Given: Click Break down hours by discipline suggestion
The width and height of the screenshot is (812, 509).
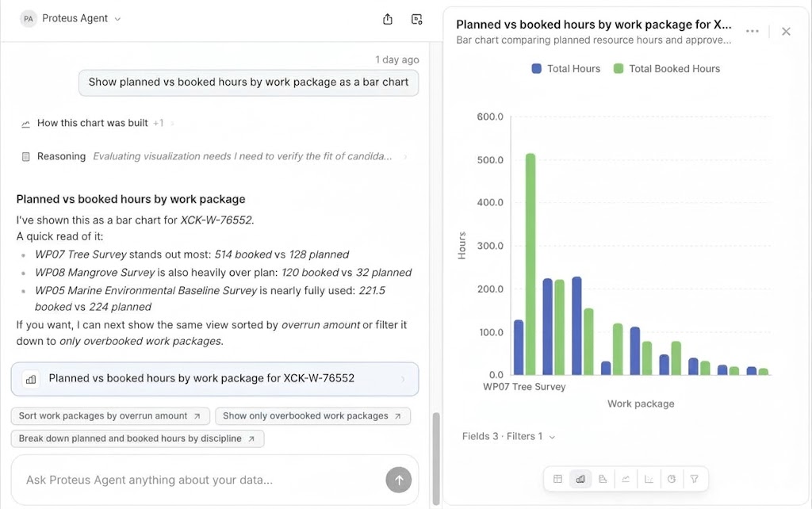Looking at the screenshot, I should coord(137,438).
